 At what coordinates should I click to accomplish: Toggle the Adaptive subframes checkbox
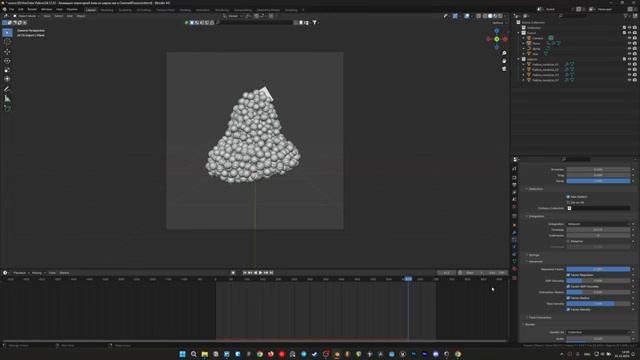coord(568,241)
